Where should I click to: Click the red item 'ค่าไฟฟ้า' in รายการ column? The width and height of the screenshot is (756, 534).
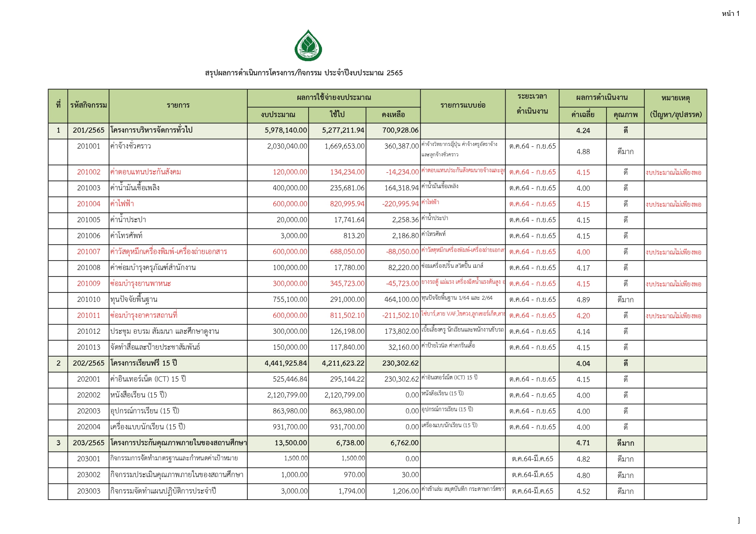click(122, 204)
